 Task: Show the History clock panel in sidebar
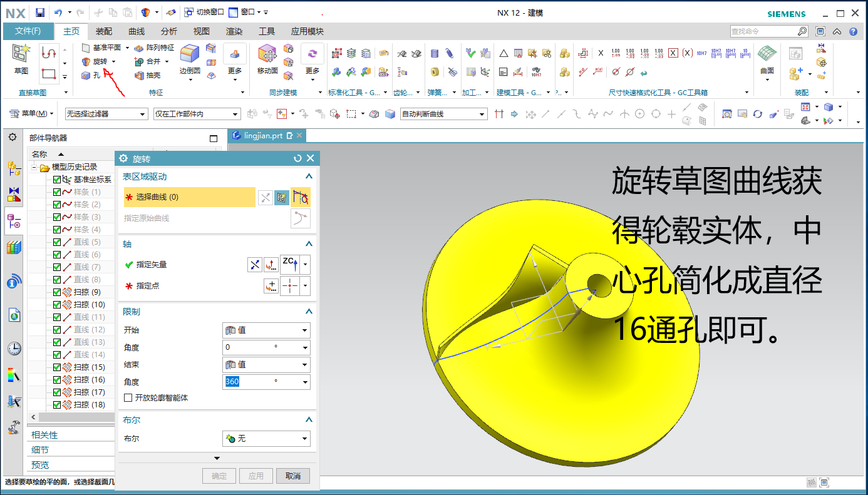coord(14,349)
